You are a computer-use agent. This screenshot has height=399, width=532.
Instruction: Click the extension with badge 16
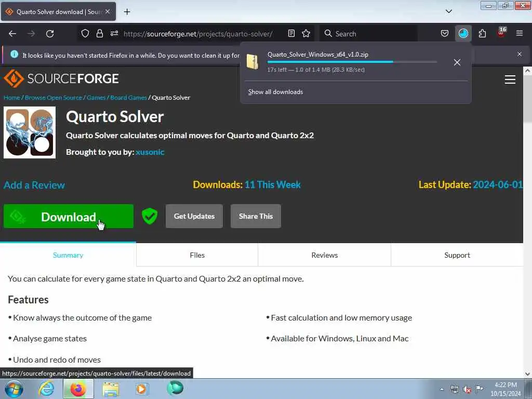click(x=501, y=33)
